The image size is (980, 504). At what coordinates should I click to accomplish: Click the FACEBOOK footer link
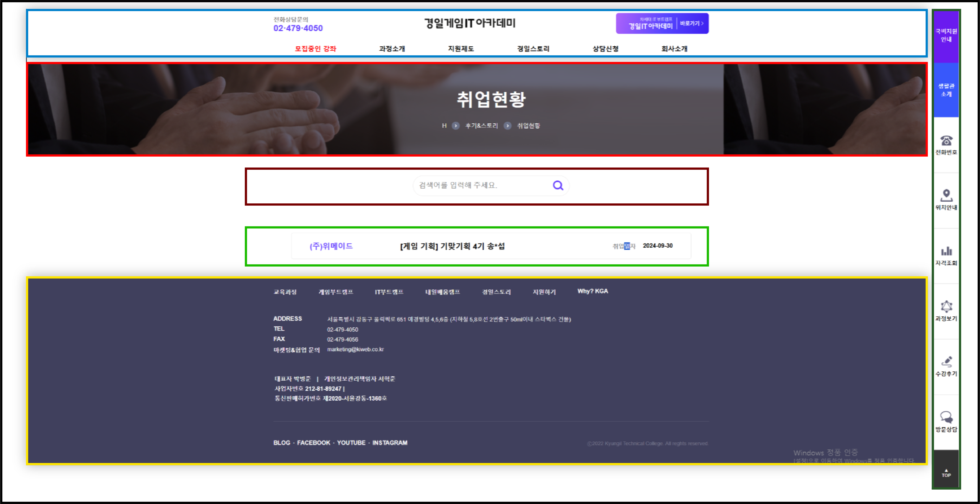[313, 443]
